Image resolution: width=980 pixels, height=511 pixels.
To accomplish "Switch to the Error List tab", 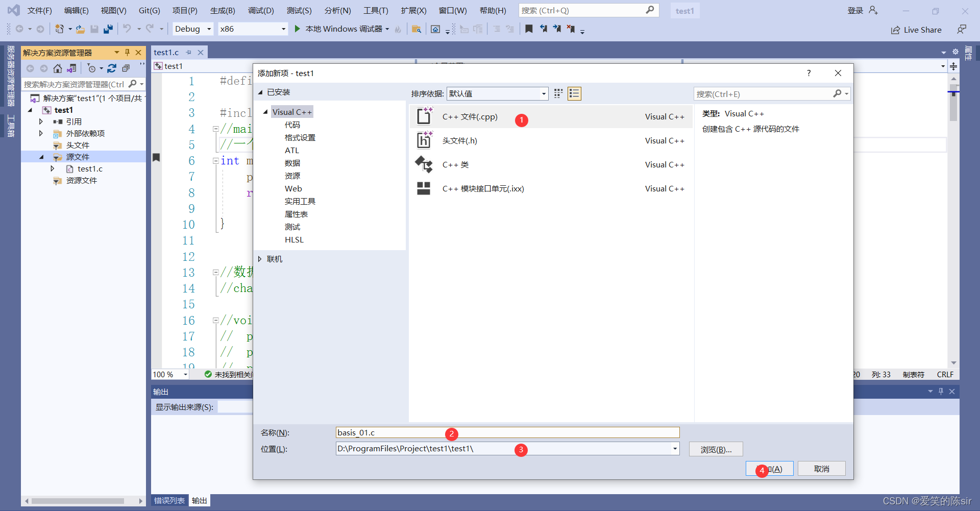I will (169, 500).
